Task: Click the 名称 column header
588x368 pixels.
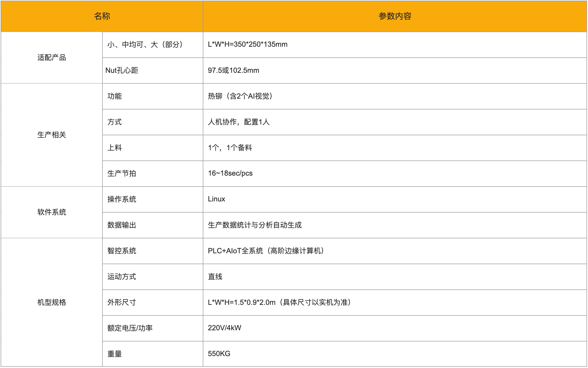Action: point(102,16)
